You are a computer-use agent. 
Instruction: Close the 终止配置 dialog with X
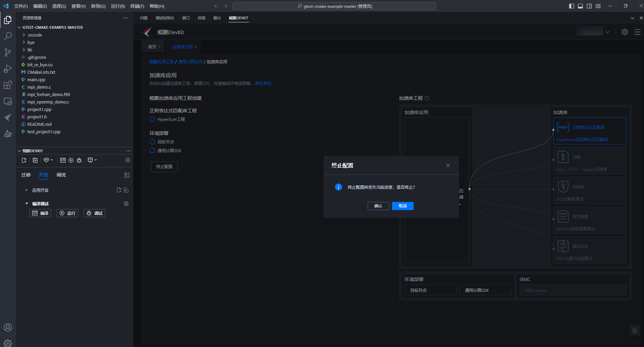[448, 165]
